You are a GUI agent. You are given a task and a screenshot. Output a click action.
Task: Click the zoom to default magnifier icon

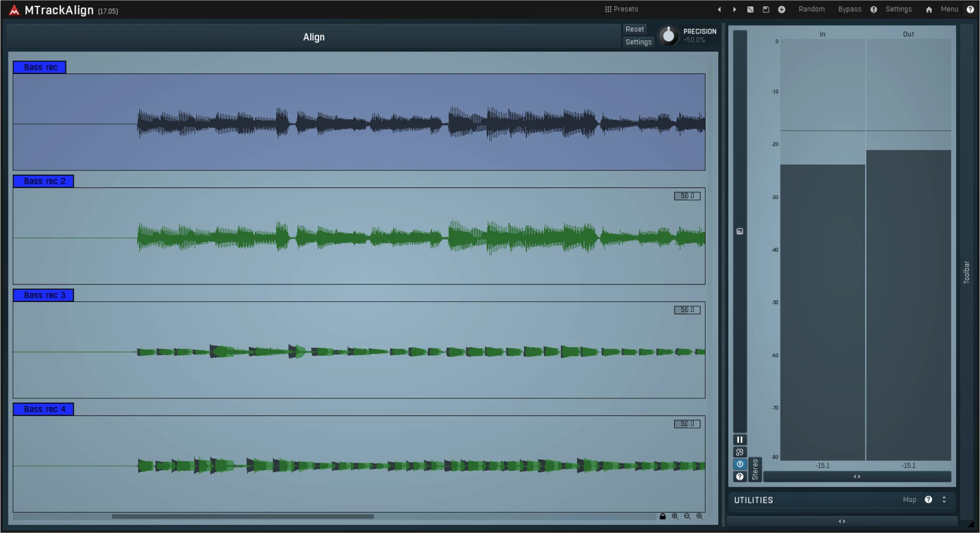pos(699,516)
